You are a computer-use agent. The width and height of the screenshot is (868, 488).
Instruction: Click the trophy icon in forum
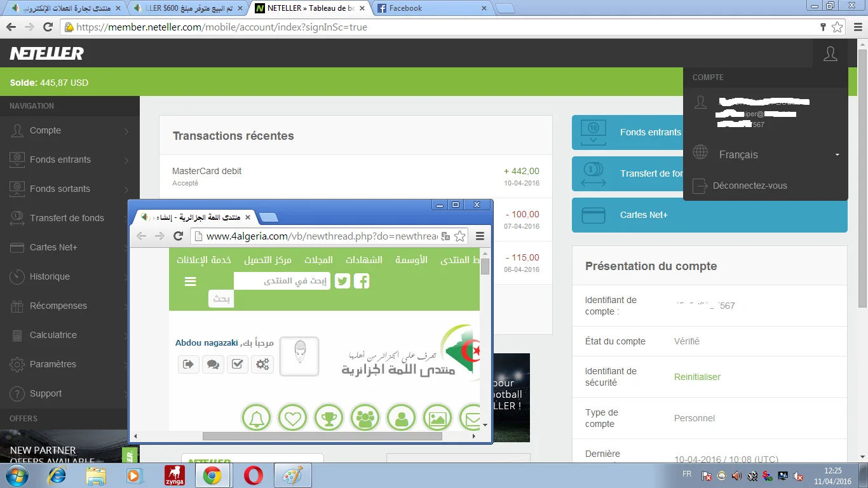point(329,419)
